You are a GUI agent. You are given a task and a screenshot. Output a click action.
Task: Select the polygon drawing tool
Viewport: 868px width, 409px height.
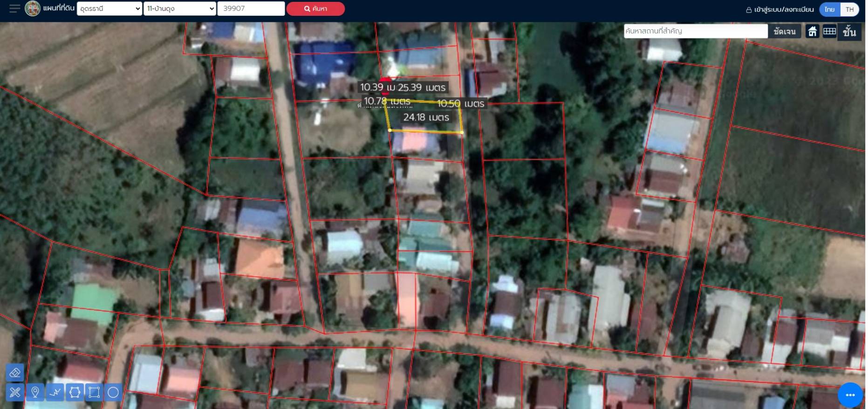[75, 392]
